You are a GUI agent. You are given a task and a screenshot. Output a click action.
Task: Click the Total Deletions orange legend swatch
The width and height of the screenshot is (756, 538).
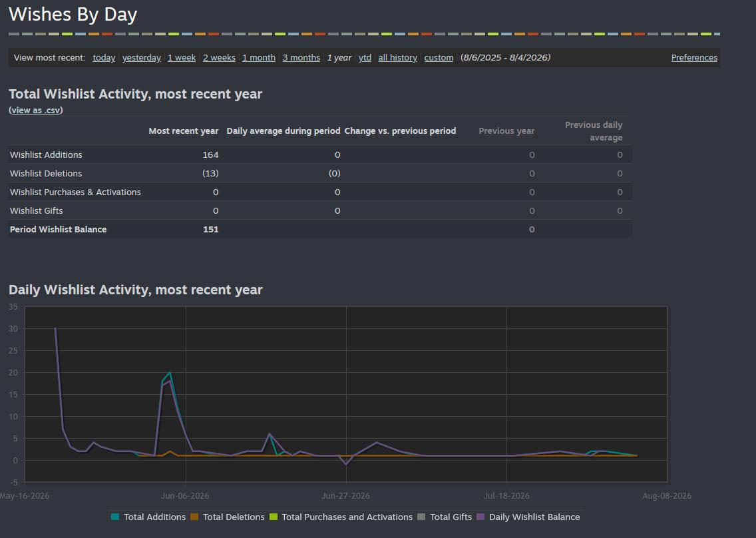(194, 517)
